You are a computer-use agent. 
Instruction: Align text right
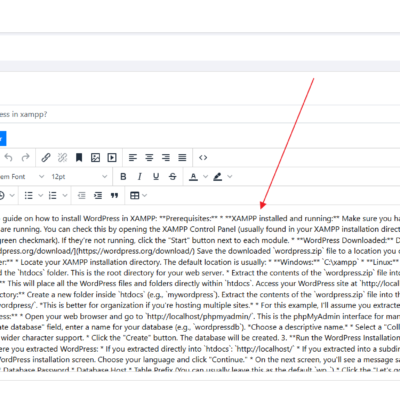click(x=166, y=157)
